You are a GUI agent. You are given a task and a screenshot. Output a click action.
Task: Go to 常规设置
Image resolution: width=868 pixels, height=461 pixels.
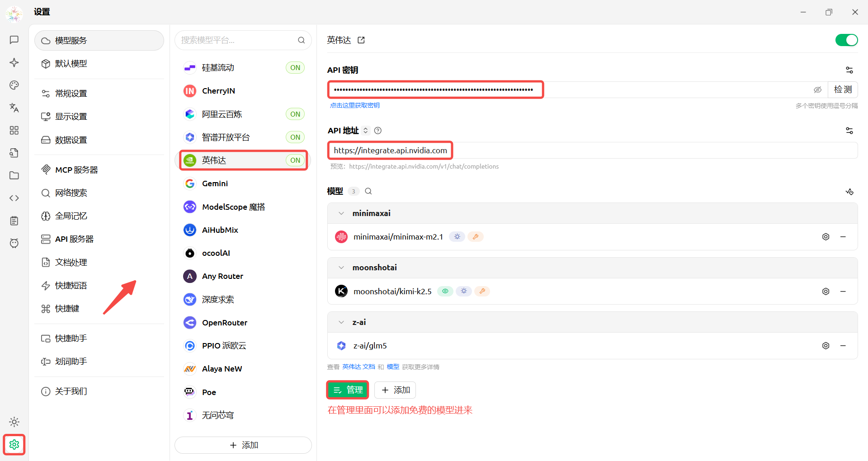[x=99, y=94]
